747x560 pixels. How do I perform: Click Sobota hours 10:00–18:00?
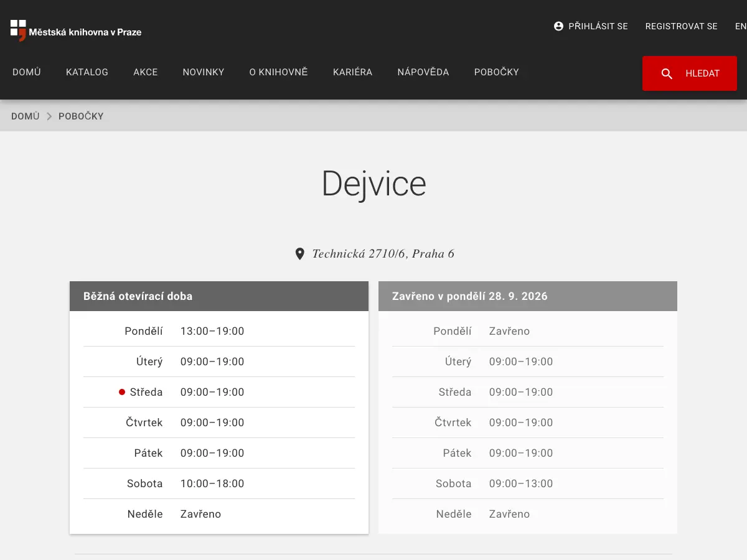coord(212,483)
